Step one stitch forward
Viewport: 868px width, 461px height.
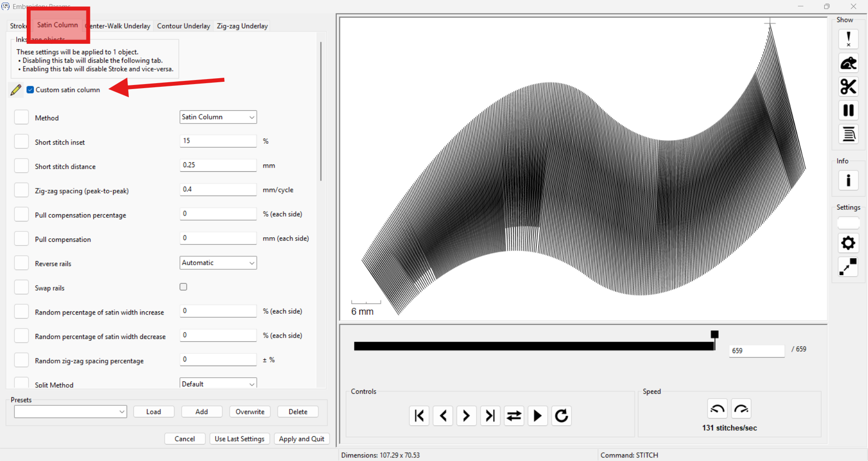(467, 416)
